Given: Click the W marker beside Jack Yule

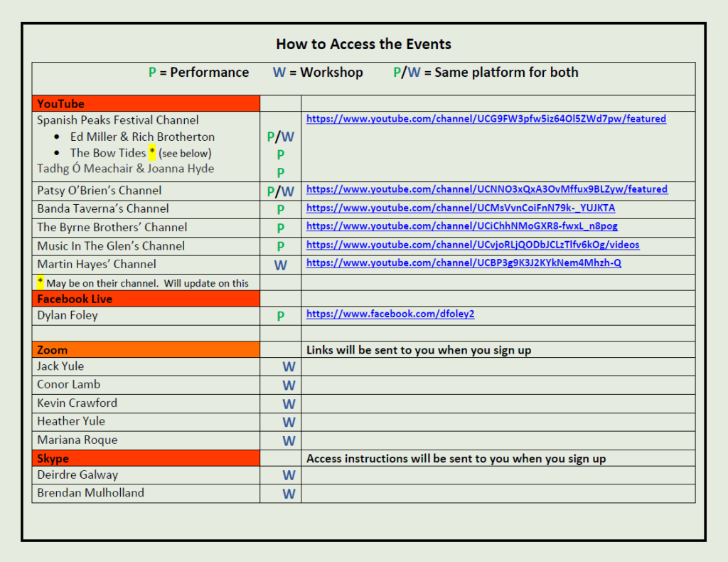Looking at the screenshot, I should [289, 367].
